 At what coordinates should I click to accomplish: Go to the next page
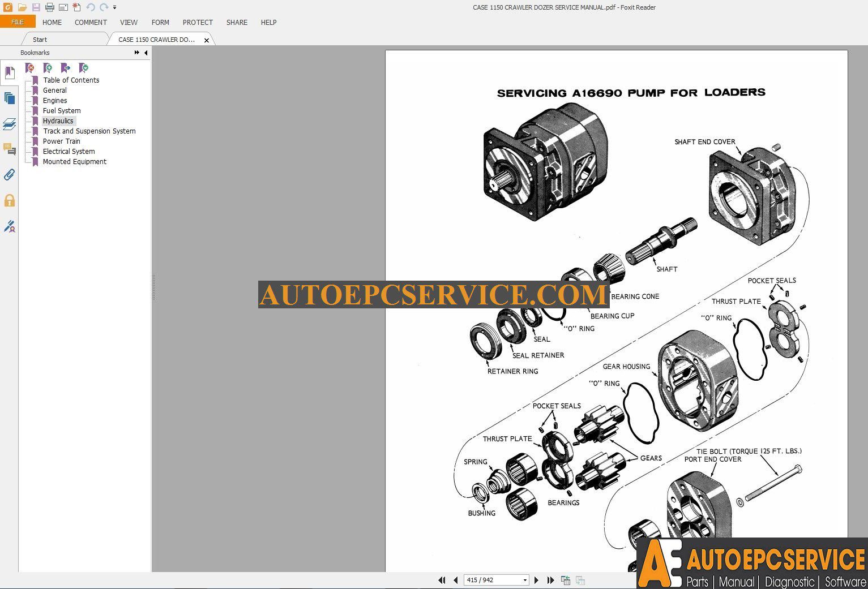[537, 580]
